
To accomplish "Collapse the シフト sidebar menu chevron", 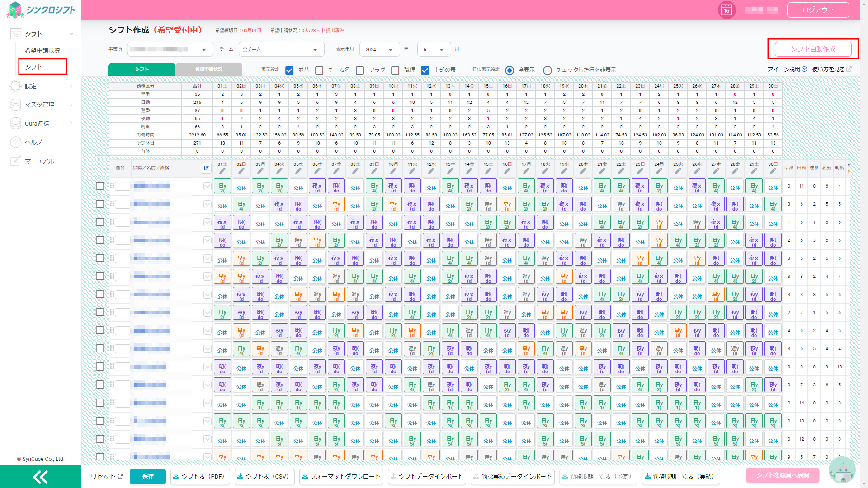I will (71, 34).
